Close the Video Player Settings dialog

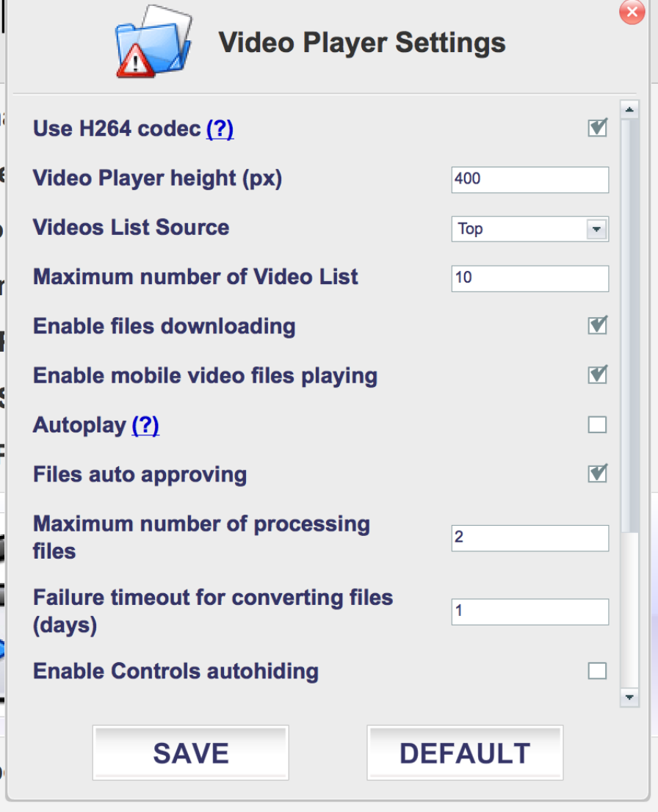click(632, 12)
